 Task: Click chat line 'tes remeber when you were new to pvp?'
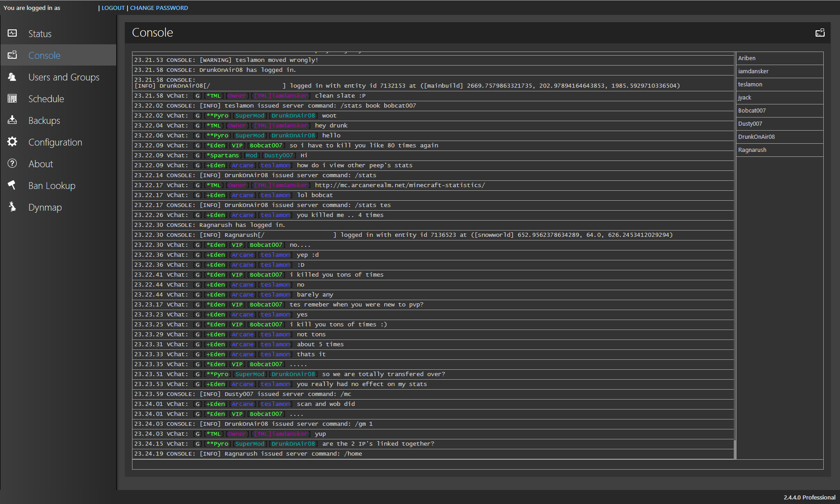tap(433, 305)
